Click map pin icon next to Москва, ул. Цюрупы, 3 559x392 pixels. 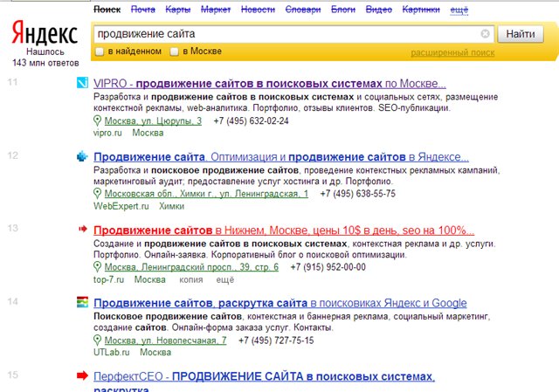click(97, 120)
